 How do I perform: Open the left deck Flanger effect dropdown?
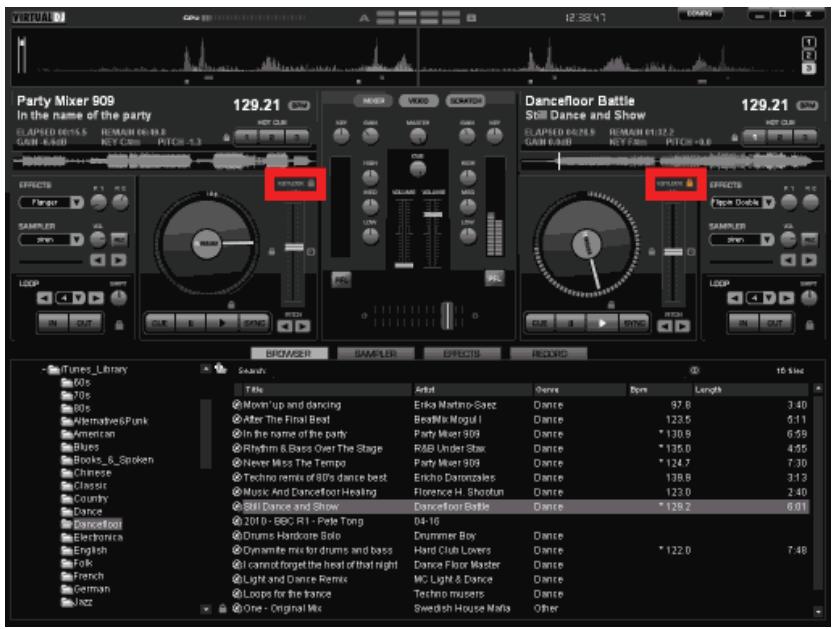pyautogui.click(x=77, y=202)
